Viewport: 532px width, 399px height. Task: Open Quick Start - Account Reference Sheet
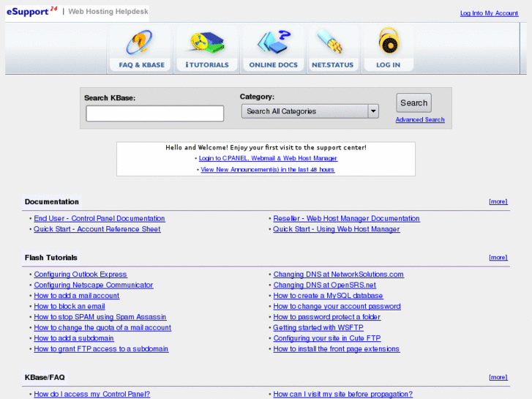pos(97,229)
